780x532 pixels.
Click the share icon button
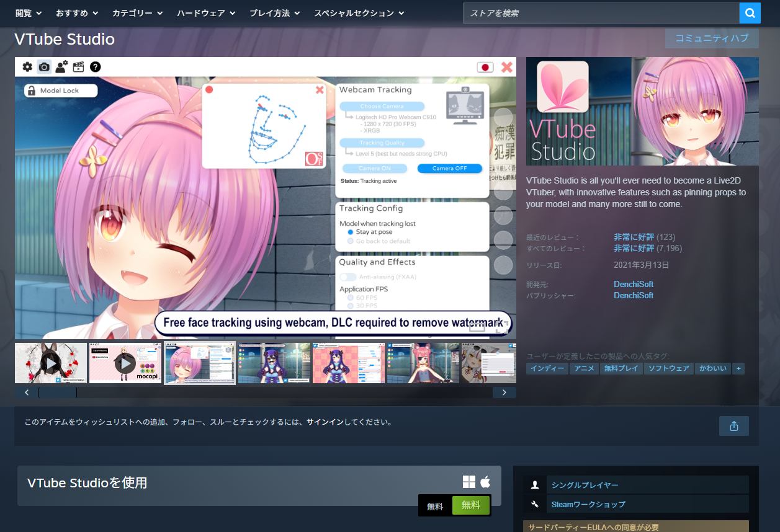(734, 426)
